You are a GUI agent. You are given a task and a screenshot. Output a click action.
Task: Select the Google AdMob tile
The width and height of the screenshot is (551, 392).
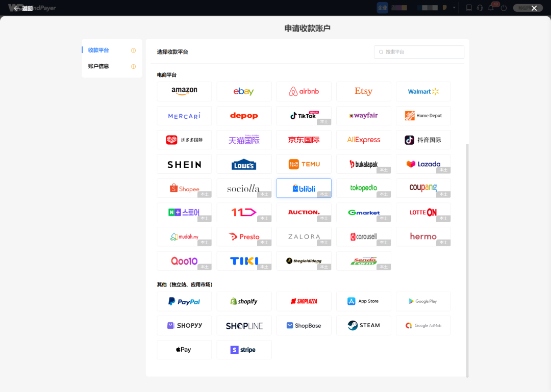(423, 326)
